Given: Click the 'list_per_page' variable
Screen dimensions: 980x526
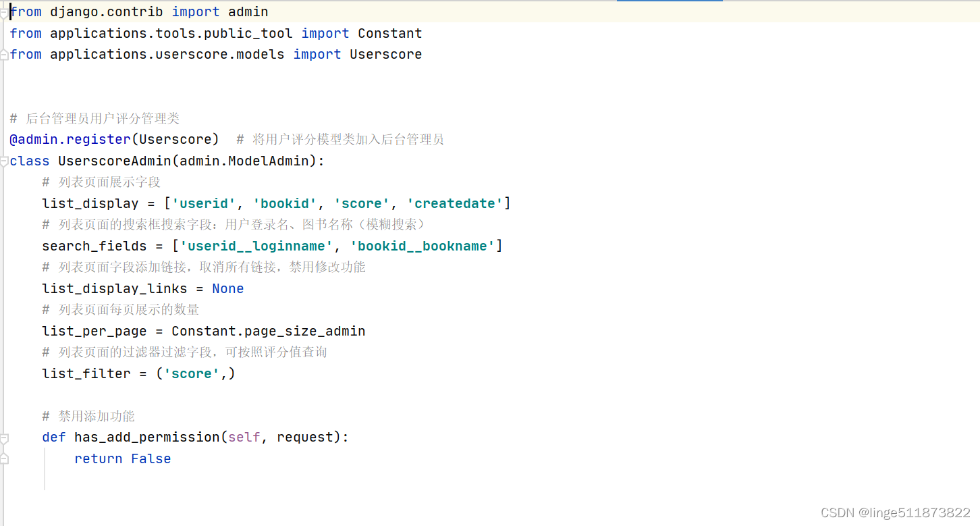Looking at the screenshot, I should 94,331.
